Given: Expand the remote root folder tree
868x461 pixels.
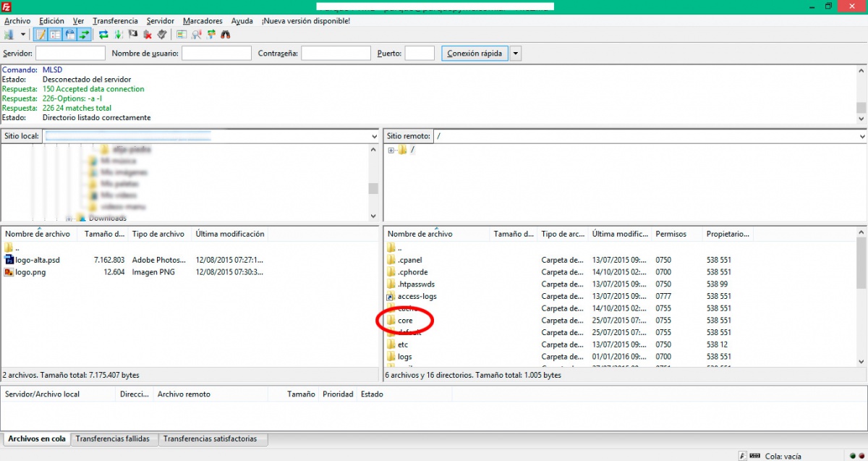Looking at the screenshot, I should (x=391, y=151).
